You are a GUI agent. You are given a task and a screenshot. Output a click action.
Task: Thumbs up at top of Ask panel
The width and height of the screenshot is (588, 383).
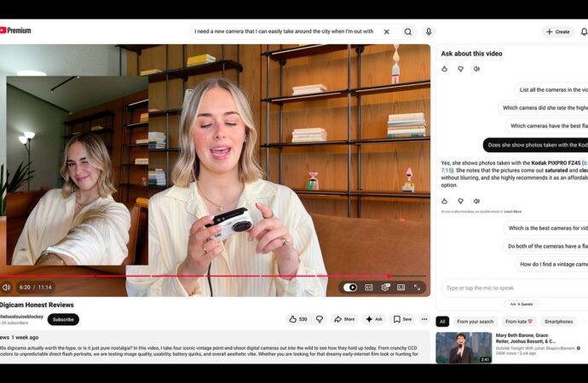[444, 69]
